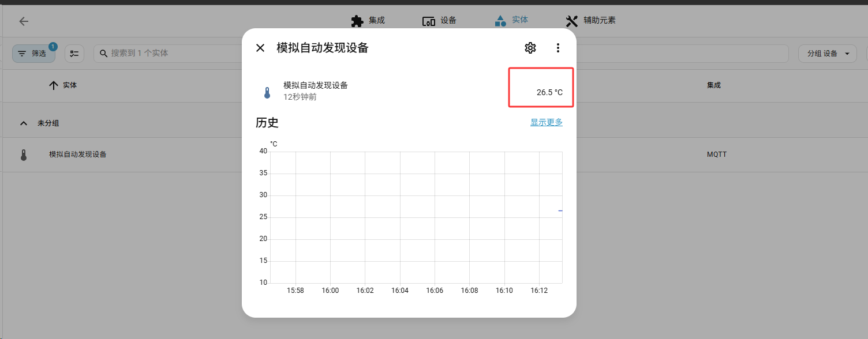
Task: Switch to the 实体 tab
Action: [519, 20]
